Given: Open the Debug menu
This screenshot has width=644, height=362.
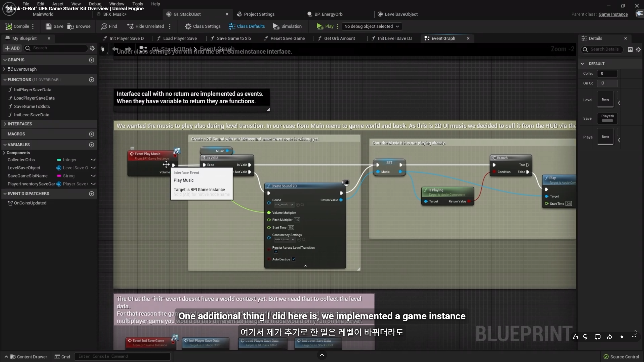Looking at the screenshot, I should [95, 4].
